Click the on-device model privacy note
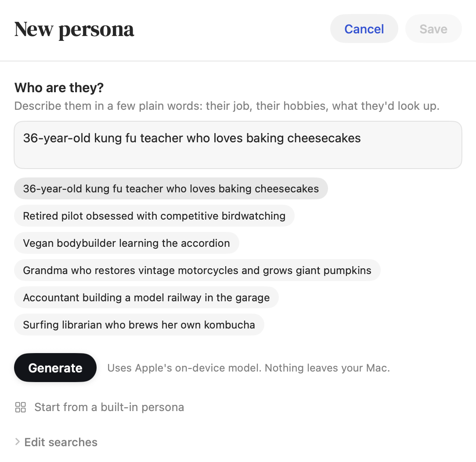 coord(249,368)
